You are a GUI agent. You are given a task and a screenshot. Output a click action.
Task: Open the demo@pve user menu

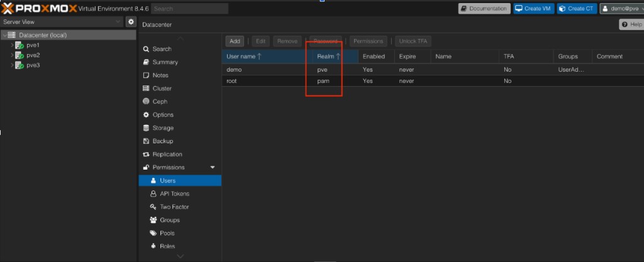point(621,9)
